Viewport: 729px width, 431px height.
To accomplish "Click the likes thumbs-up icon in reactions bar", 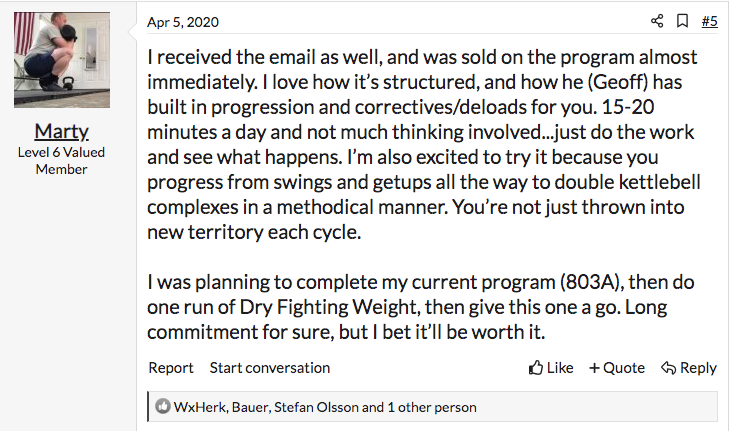I will pyautogui.click(x=163, y=407).
